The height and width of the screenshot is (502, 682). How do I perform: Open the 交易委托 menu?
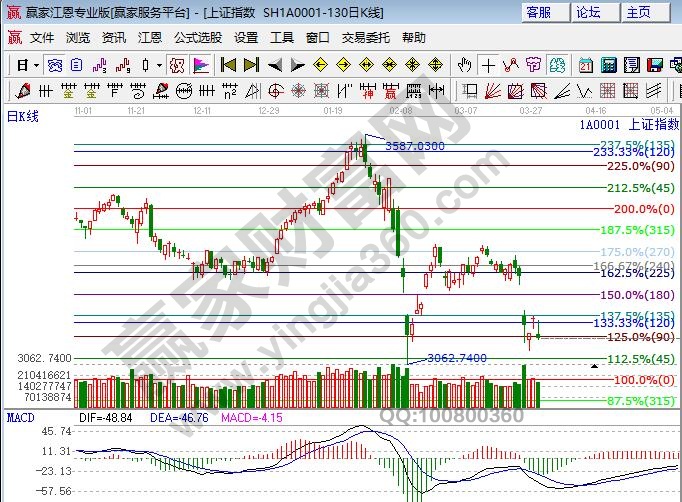point(366,38)
